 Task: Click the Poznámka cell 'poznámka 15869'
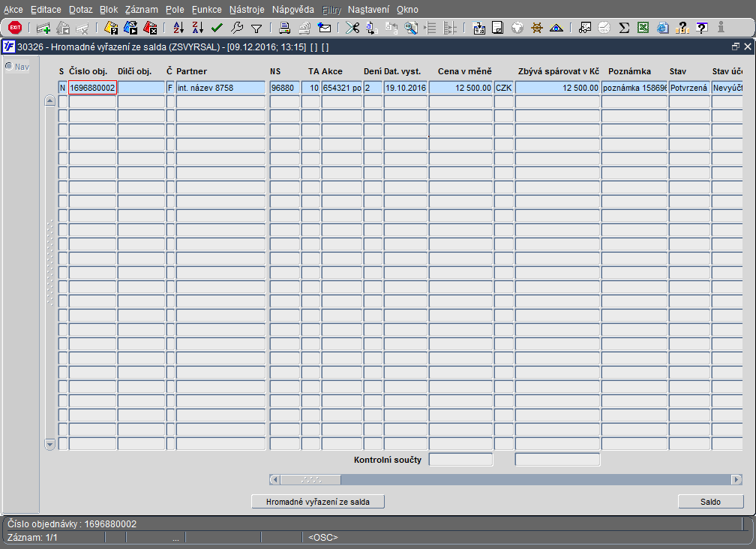click(634, 88)
